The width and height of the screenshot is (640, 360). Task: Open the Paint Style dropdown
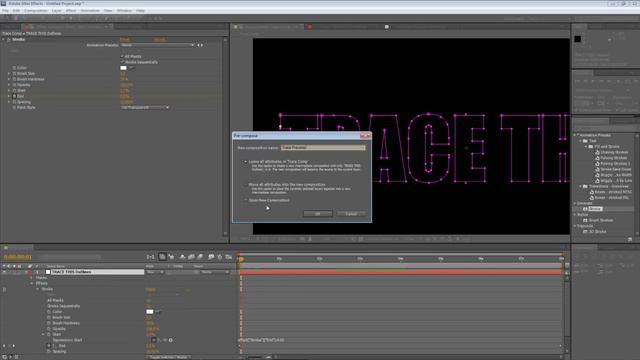point(145,107)
